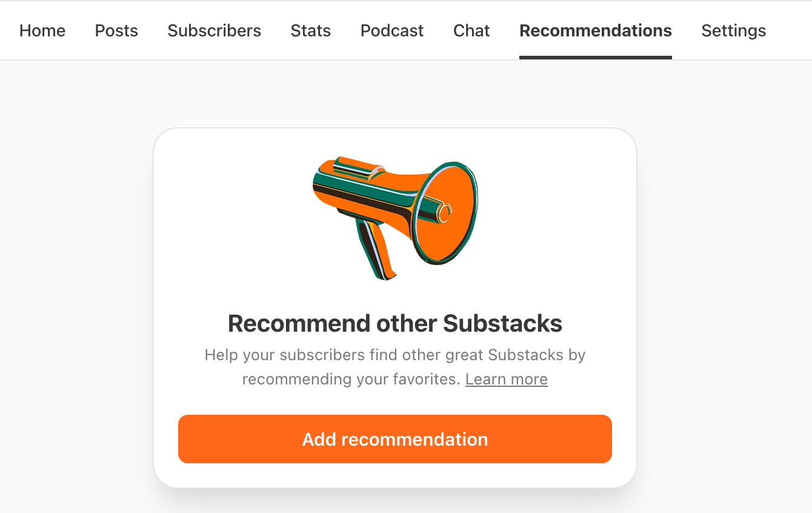This screenshot has height=513, width=812.
Task: Click the megaphone's round speaker cone
Action: click(445, 212)
